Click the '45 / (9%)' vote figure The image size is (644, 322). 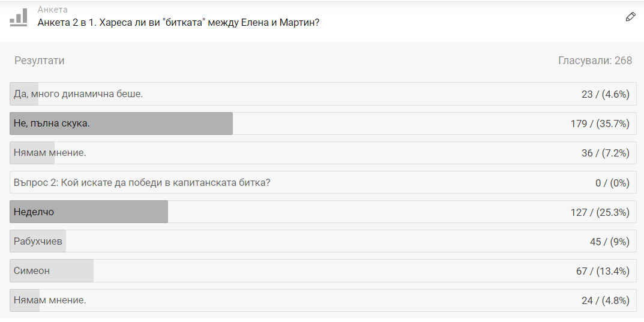click(609, 242)
